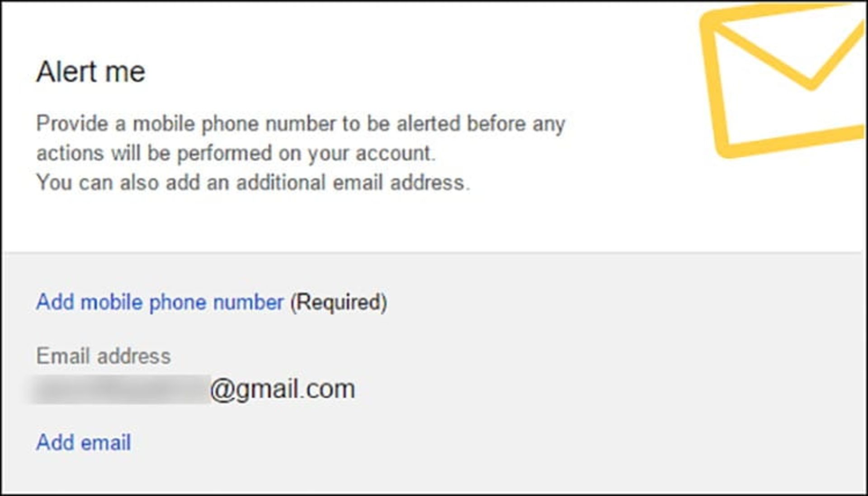Click the sentence starting with Provide a mobile
868x496 pixels.
point(301,124)
